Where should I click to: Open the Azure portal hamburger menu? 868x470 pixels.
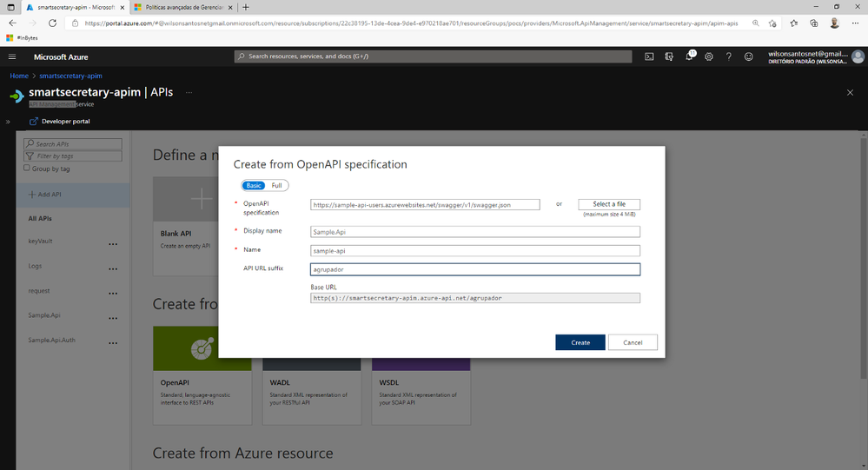click(x=12, y=56)
